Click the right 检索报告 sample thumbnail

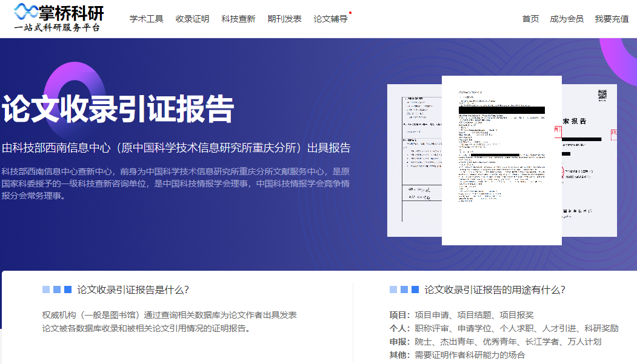click(589, 160)
